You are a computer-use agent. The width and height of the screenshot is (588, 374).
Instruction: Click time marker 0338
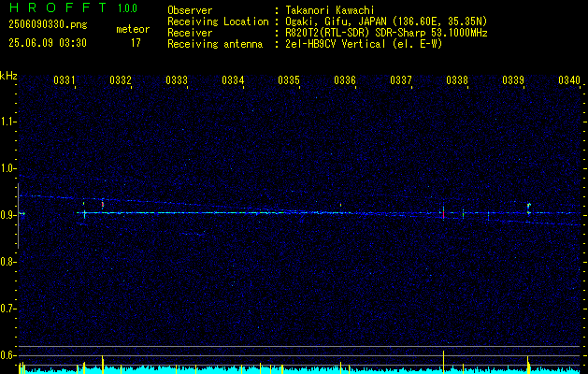(x=457, y=79)
